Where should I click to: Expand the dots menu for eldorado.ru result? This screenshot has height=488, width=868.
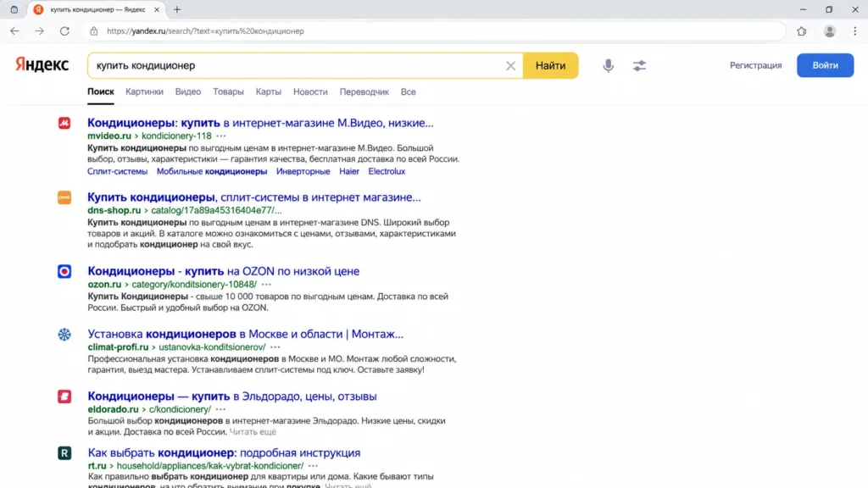221,409
